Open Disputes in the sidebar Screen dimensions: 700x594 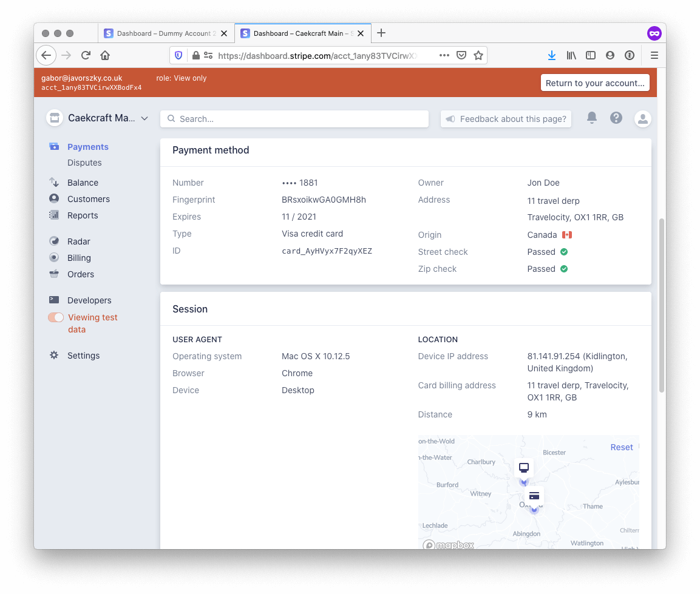point(84,163)
